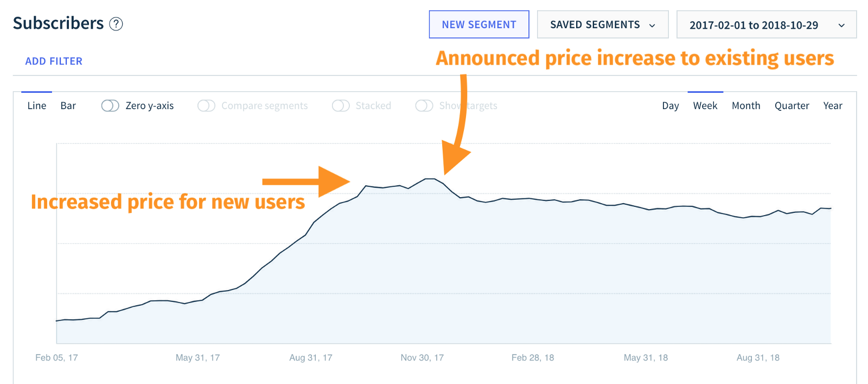Select the Week interval
The width and height of the screenshot is (868, 384).
[705, 106]
